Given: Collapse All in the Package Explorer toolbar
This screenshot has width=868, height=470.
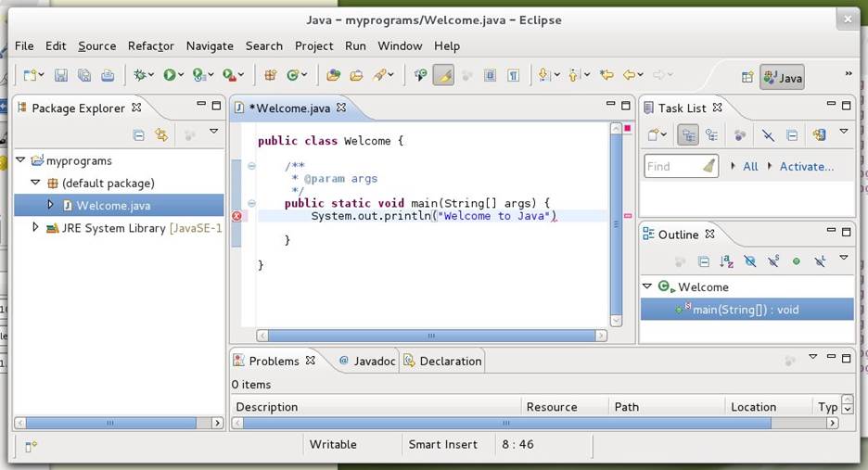Looking at the screenshot, I should coord(138,134).
